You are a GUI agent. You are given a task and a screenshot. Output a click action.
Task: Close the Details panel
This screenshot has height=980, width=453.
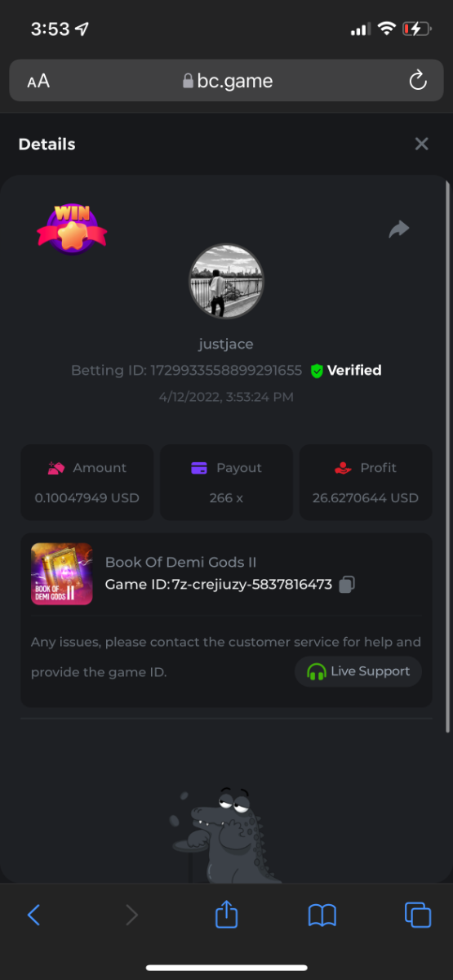(421, 144)
